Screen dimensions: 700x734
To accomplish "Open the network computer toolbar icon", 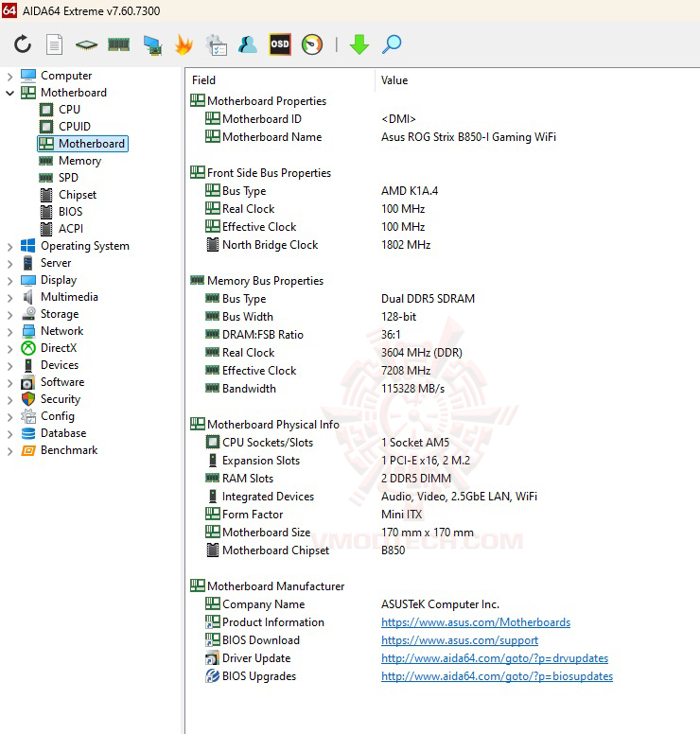I will [152, 45].
